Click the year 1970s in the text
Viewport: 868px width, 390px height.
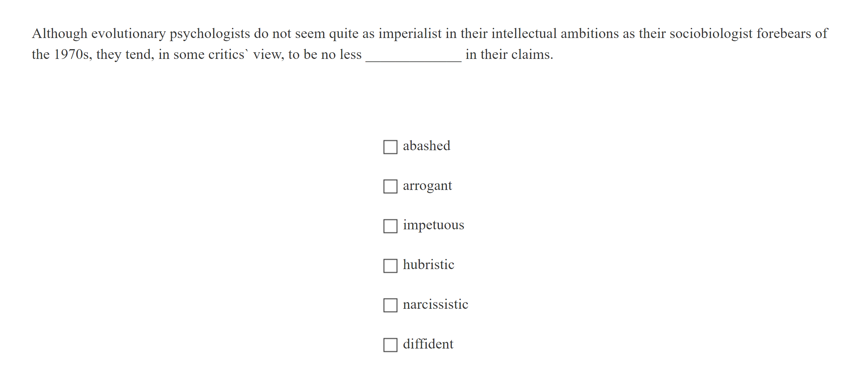pos(72,55)
